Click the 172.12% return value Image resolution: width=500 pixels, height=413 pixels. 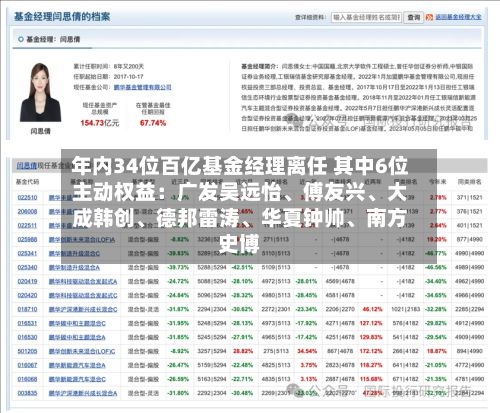[x=371, y=352]
